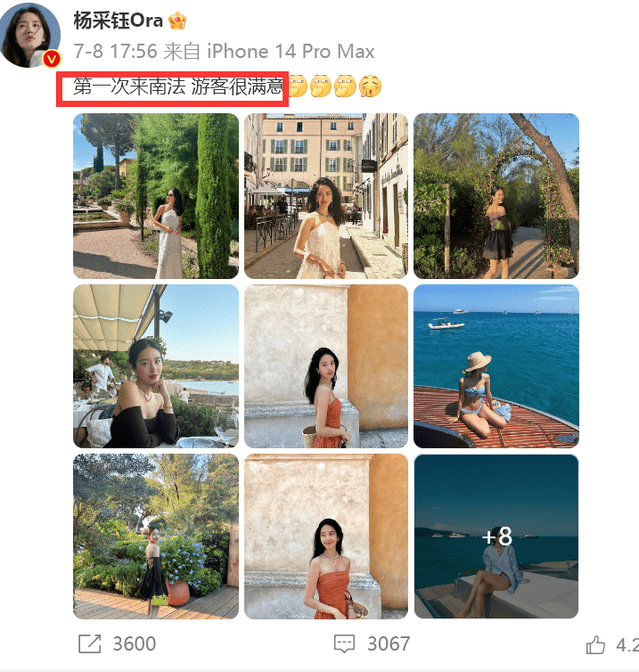Click the kissing face emoji

tap(370, 86)
